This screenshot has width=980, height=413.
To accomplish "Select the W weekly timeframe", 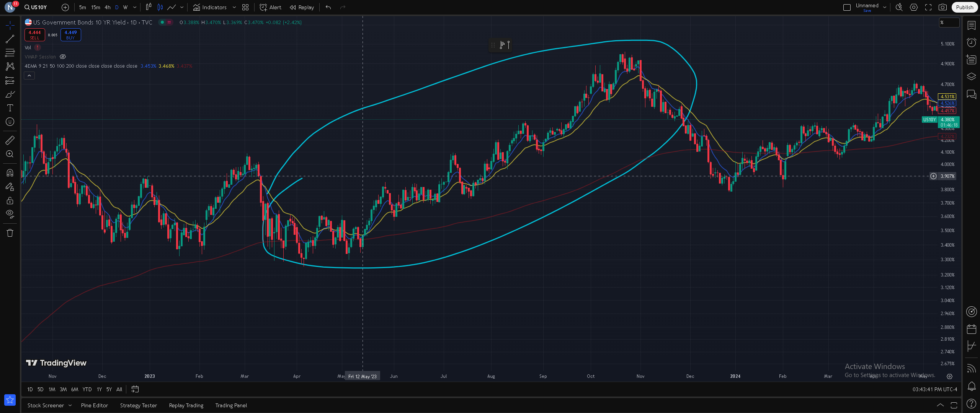I will [125, 7].
